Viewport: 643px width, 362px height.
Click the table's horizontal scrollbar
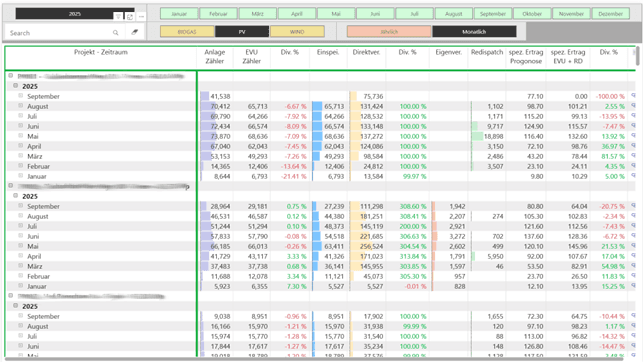(314, 359)
